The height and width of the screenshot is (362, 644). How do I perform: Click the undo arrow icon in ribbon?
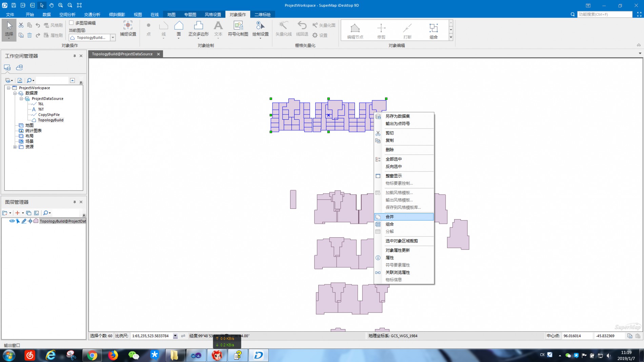(x=38, y=25)
